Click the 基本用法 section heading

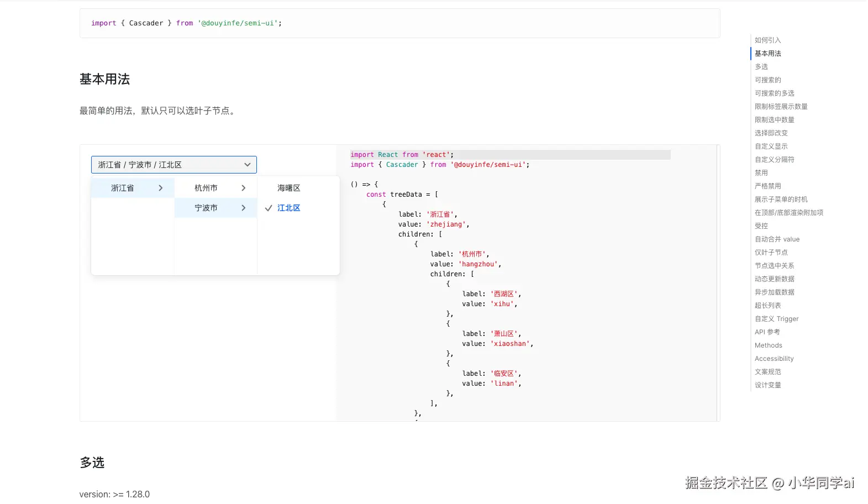pos(105,80)
